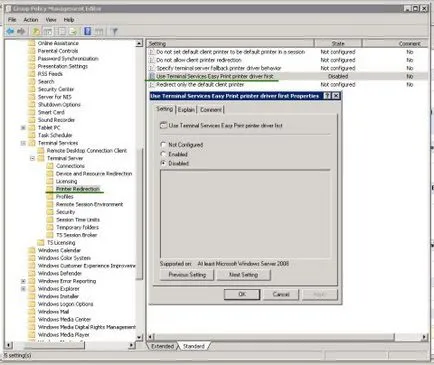This screenshot has width=434, height=365.
Task: Click the Back arrow toolbar icon
Action: [10, 32]
